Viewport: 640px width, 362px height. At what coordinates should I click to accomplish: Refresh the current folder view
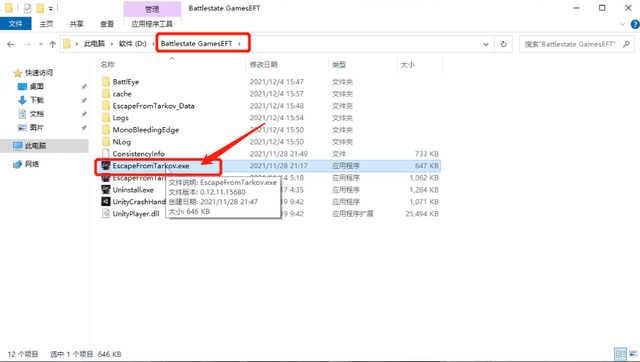[504, 44]
